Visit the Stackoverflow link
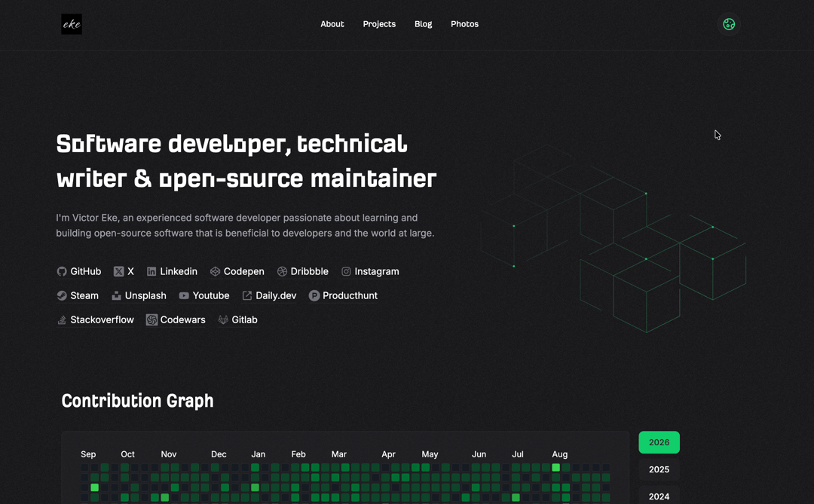Image resolution: width=814 pixels, height=504 pixels. click(95, 319)
